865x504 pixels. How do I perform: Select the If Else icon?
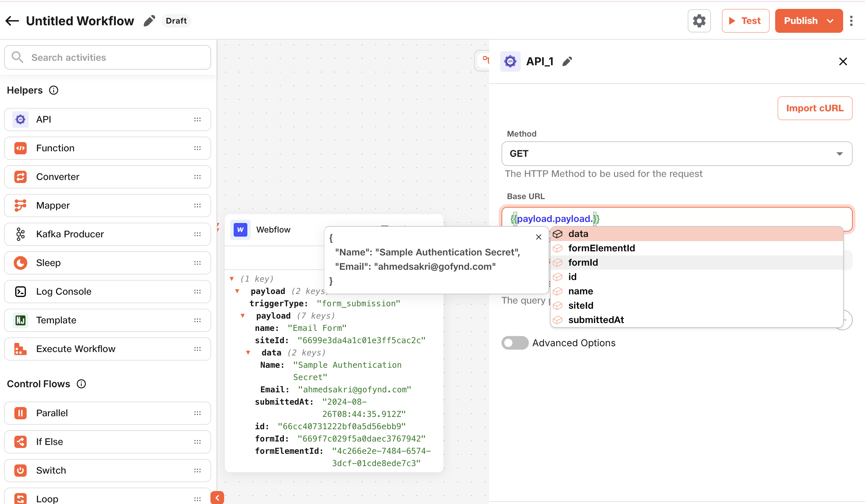point(20,442)
